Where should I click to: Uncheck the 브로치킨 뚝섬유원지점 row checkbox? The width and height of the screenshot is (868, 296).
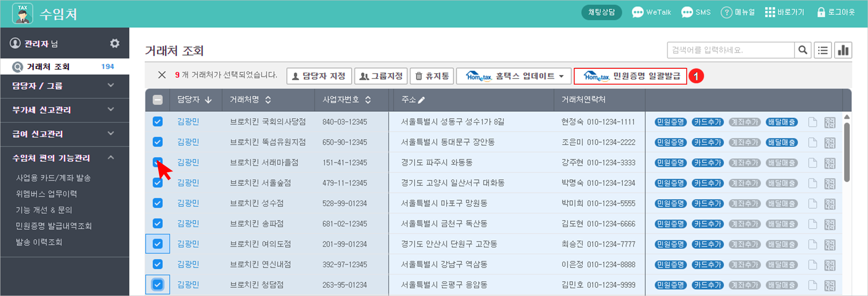coord(158,142)
